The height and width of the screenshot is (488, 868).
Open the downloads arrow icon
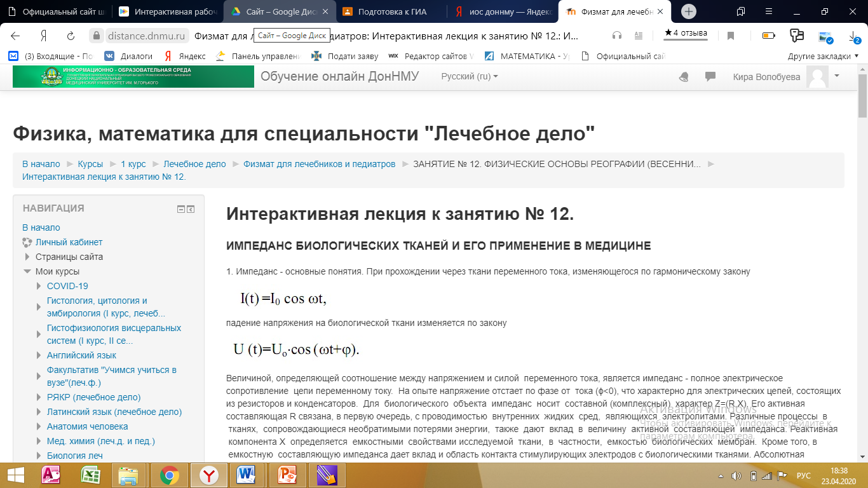click(x=853, y=36)
